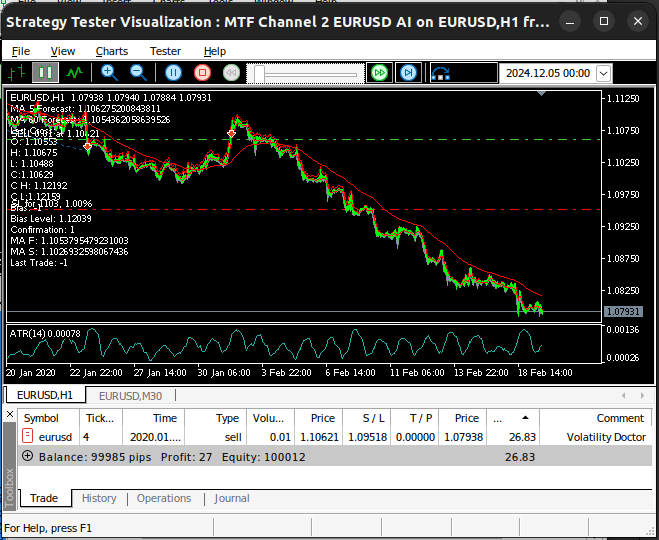Screen dimensions: 659x540
Task: Switch to the EURUSD,H1 chart tab
Action: point(45,395)
